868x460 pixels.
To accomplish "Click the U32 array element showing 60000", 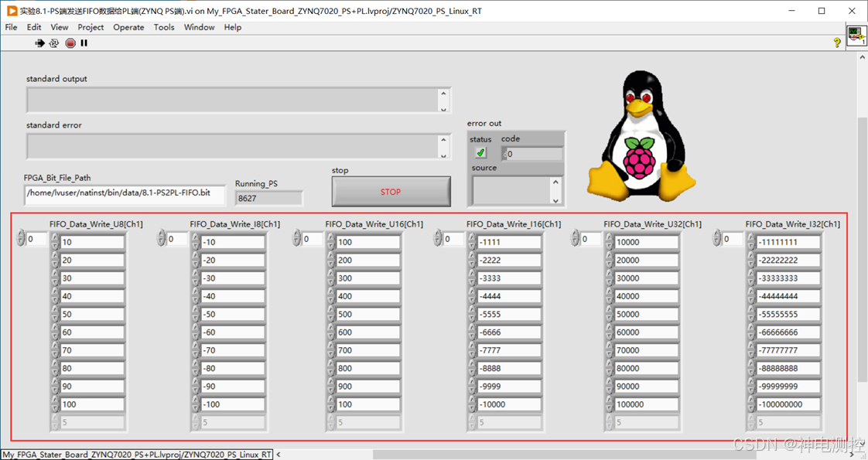I will (647, 332).
